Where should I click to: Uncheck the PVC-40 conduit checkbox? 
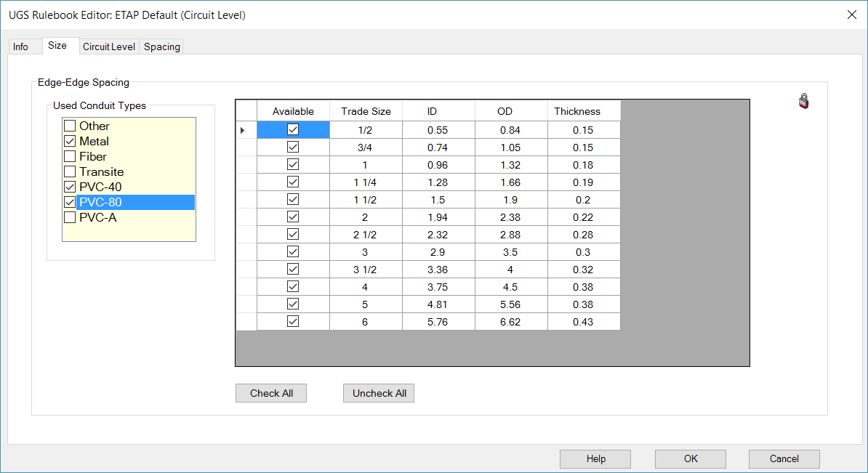coord(70,187)
